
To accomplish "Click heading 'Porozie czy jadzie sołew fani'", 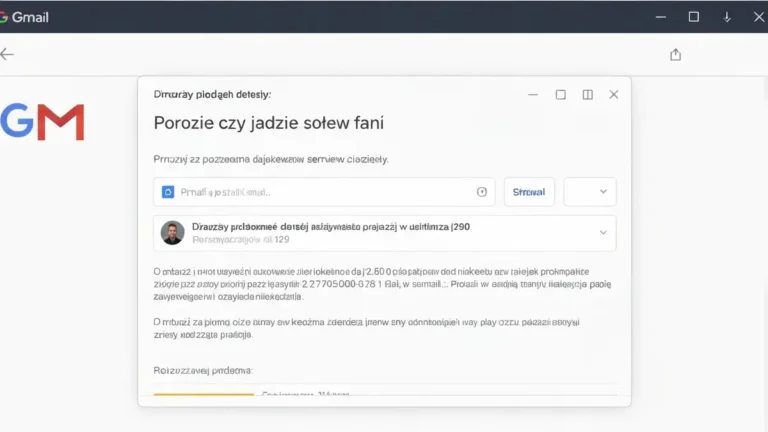I will (268, 123).
